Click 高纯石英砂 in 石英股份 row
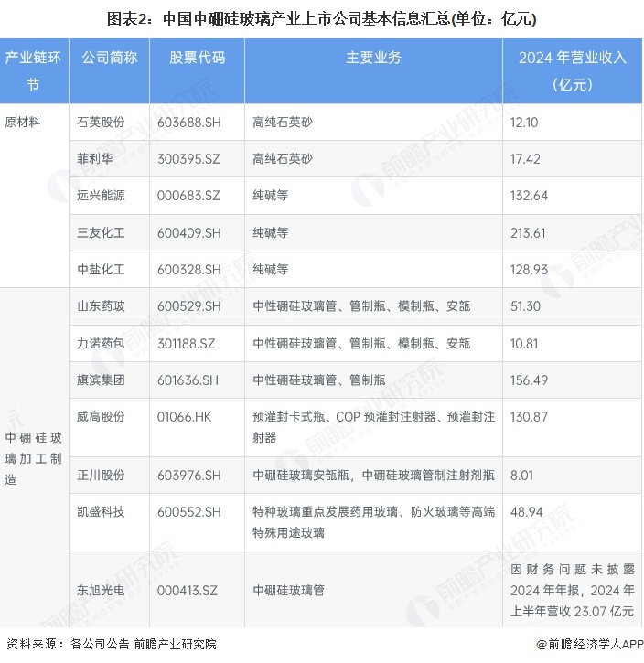 [x=283, y=123]
